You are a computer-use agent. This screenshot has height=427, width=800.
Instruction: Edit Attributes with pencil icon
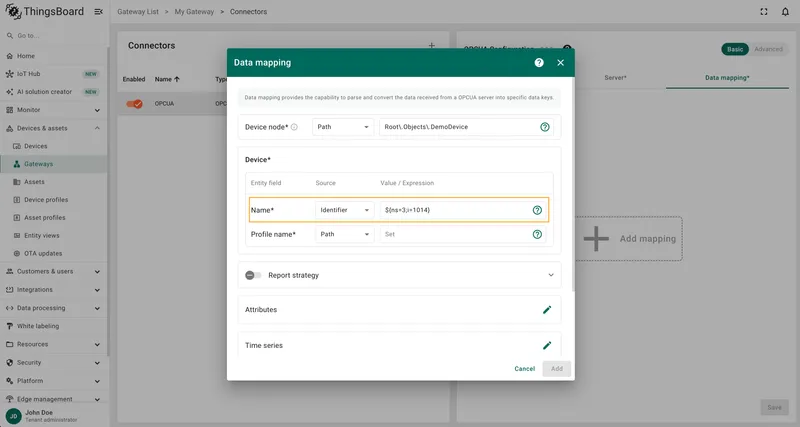[547, 310]
